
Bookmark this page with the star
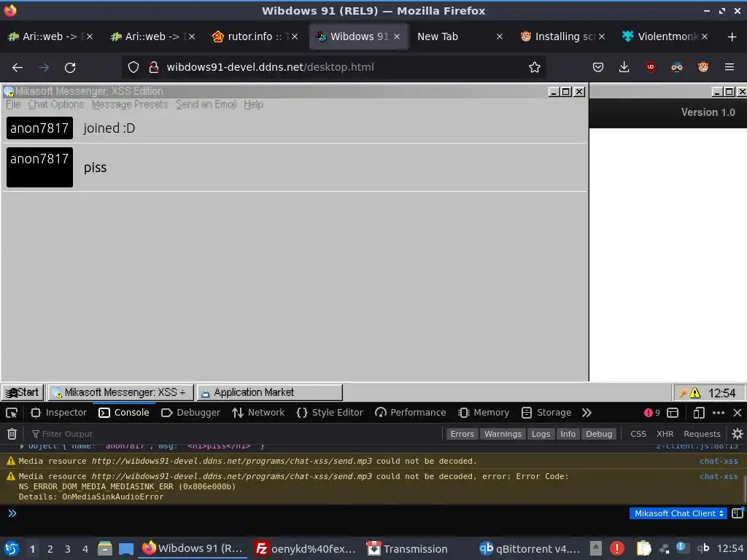(x=535, y=68)
